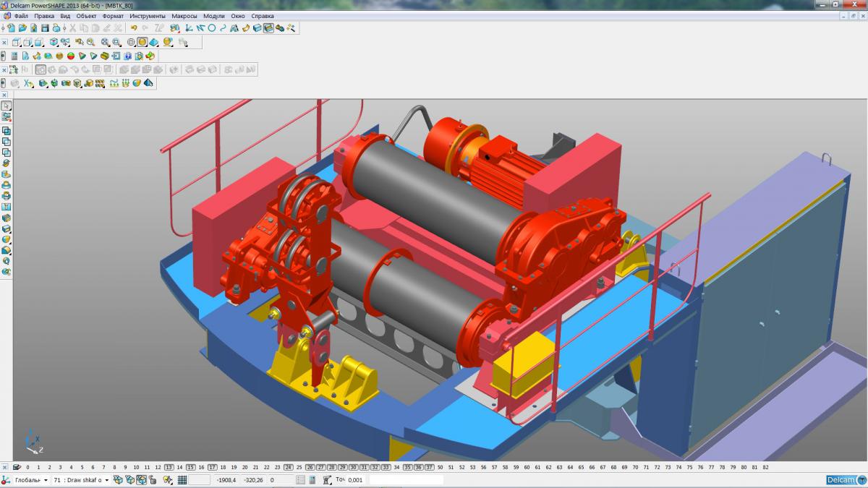Turn on level 20
Viewport: 868px width, 488px height.
[x=244, y=468]
